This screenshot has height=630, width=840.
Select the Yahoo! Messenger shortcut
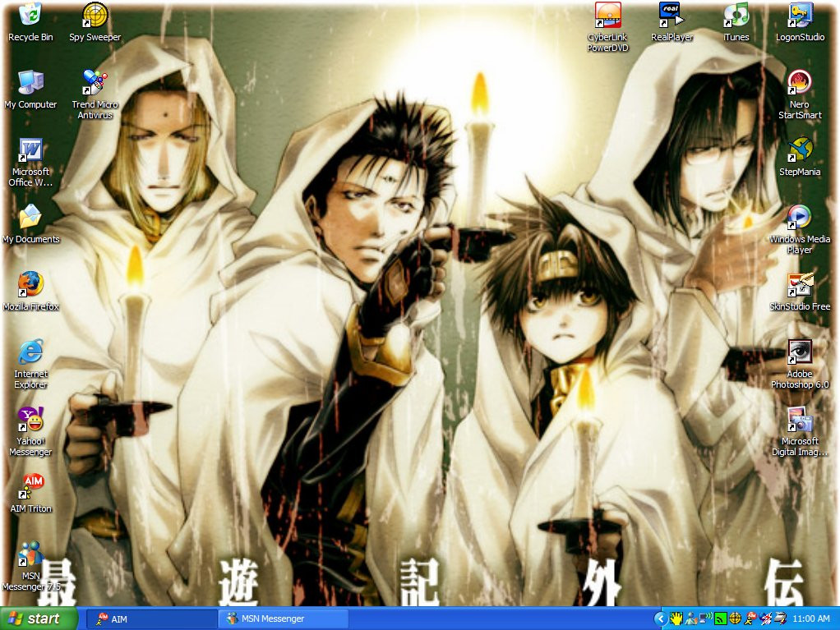click(30, 431)
